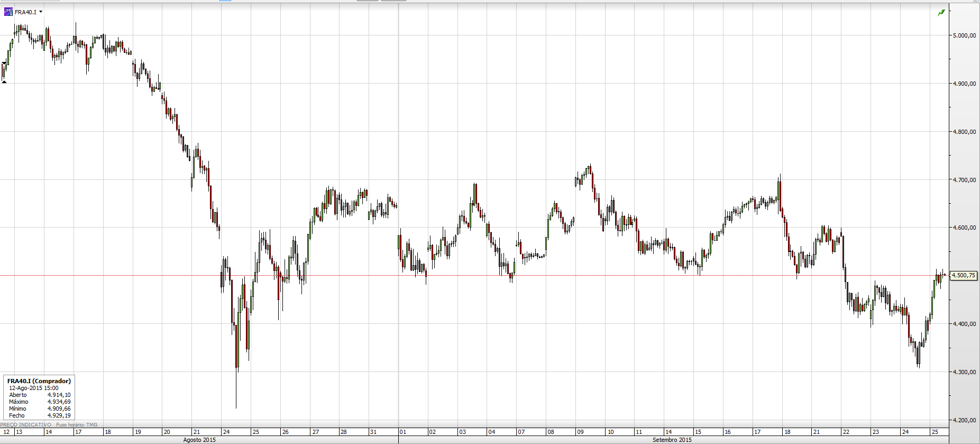Click the 5.000,00 price axis label
The height and width of the screenshot is (444, 980).
964,35
